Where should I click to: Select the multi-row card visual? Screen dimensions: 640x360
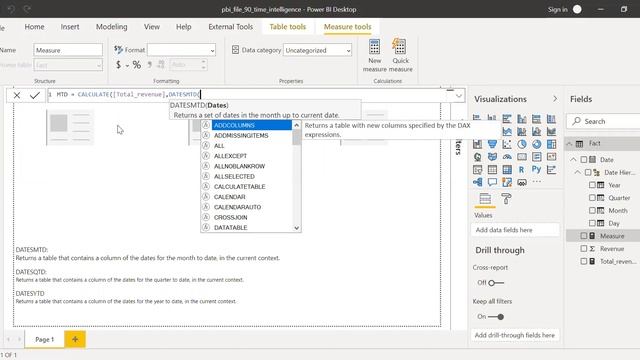(536, 157)
